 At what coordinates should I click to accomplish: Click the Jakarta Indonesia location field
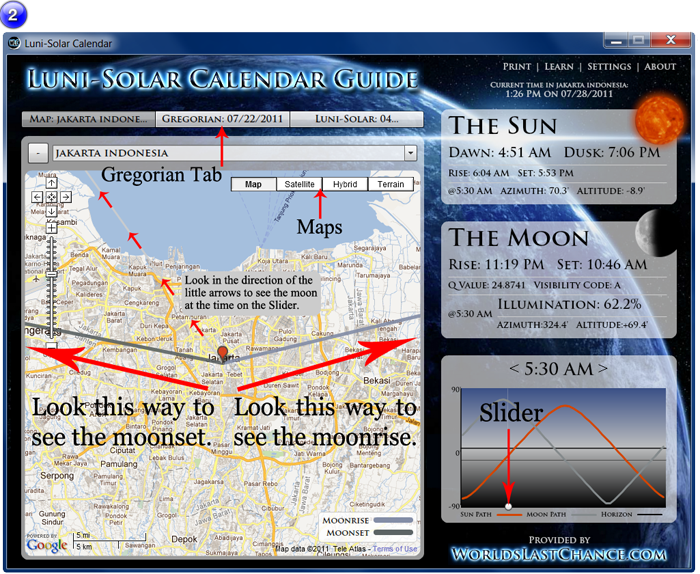pos(229,153)
